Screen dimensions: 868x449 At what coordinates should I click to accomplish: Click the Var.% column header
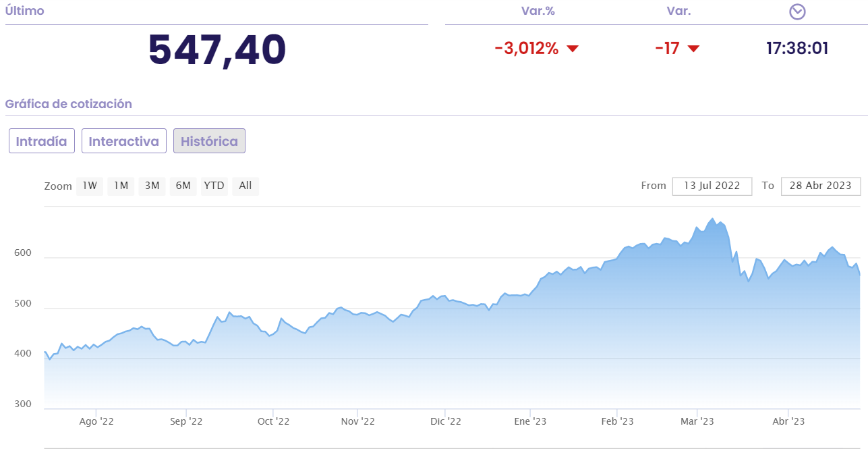point(538,11)
